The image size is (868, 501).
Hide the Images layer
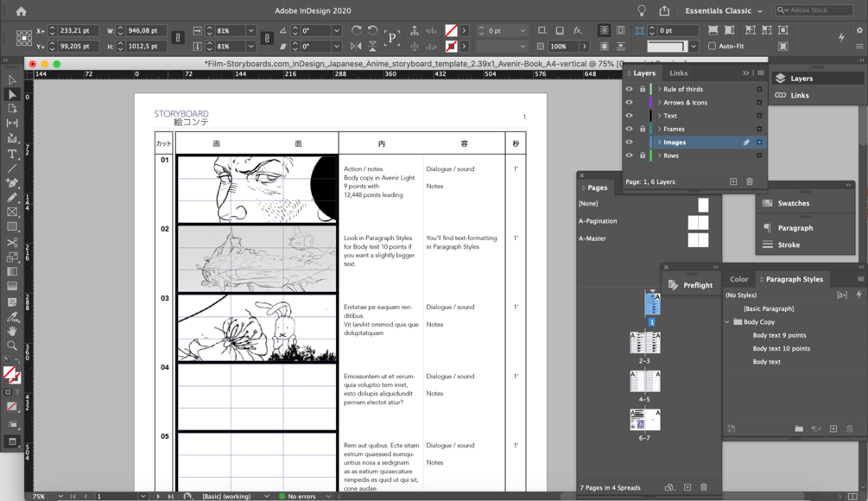(x=629, y=143)
